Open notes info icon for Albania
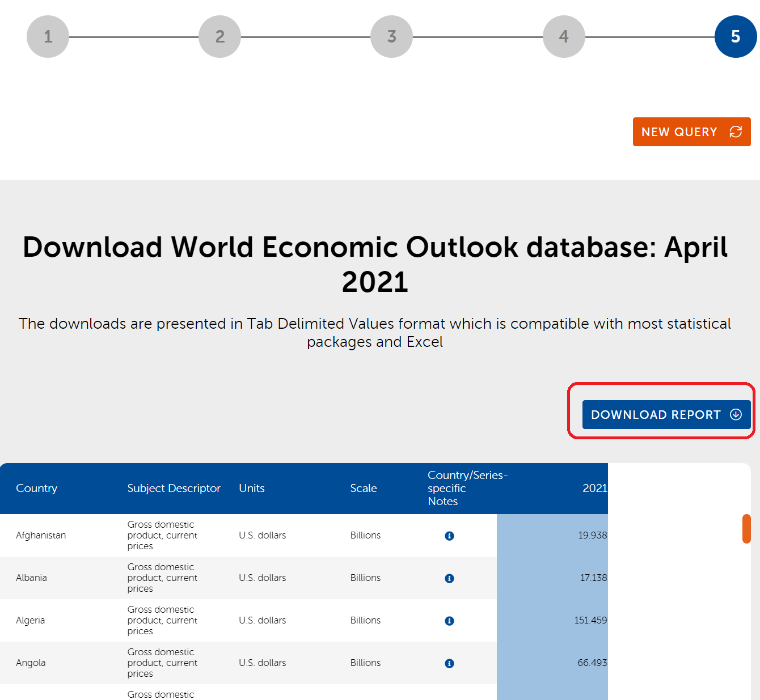Viewport: 760px width, 700px height. (x=449, y=578)
